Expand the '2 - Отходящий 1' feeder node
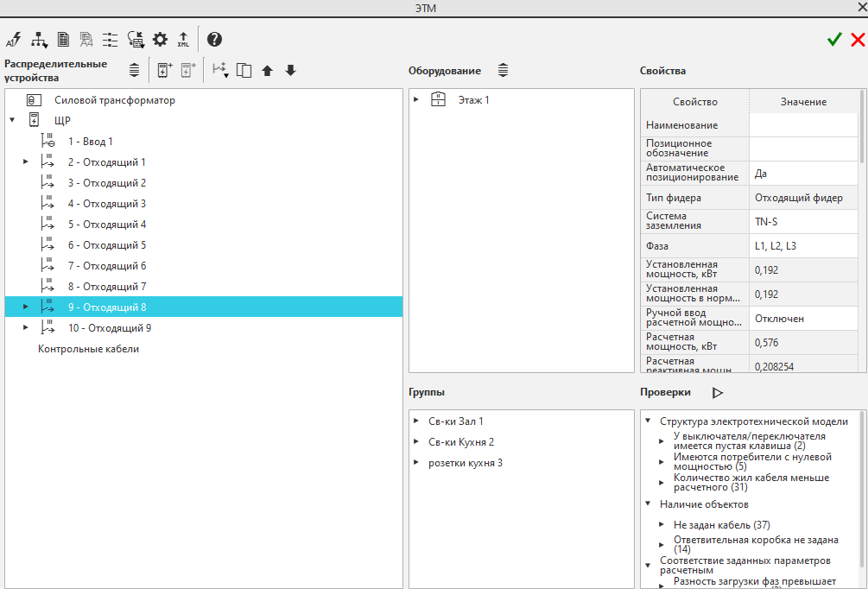Screen dimensions: 868x589 tap(26, 162)
